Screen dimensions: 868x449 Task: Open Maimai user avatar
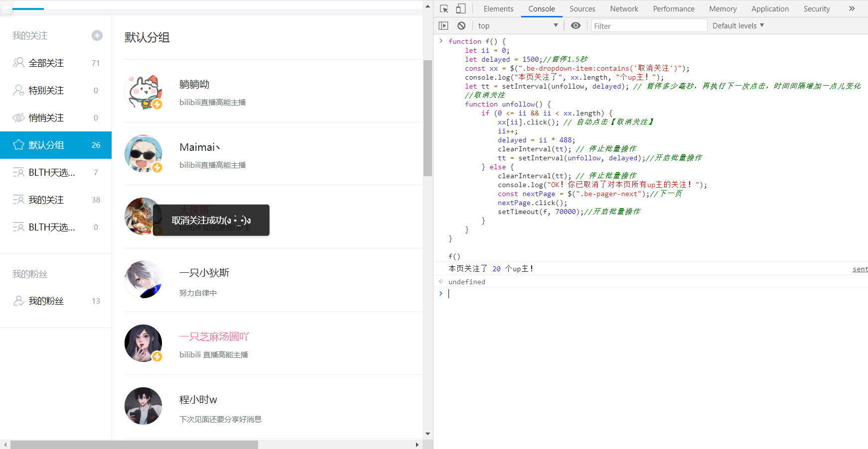(144, 153)
